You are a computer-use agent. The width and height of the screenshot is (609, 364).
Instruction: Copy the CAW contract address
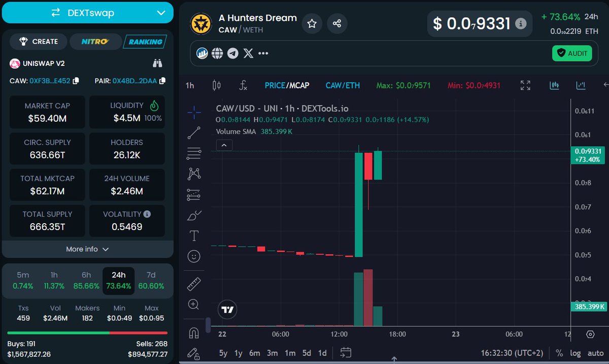point(76,81)
